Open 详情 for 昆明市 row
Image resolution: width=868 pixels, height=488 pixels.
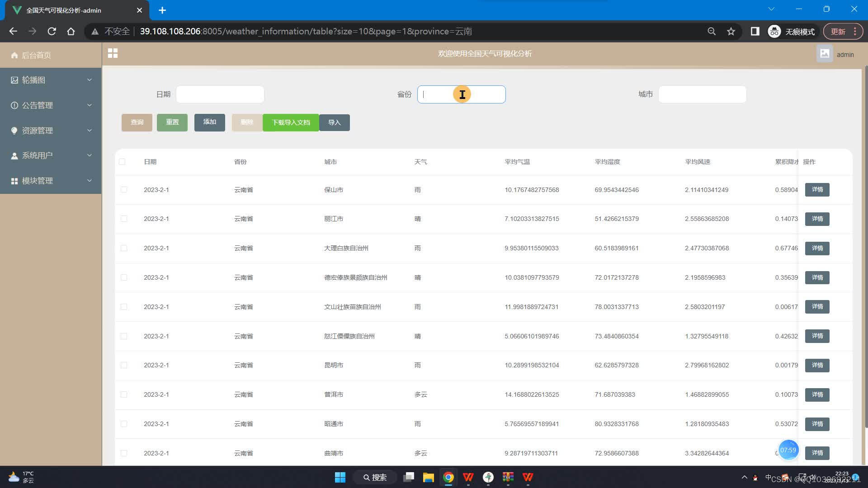[817, 365]
